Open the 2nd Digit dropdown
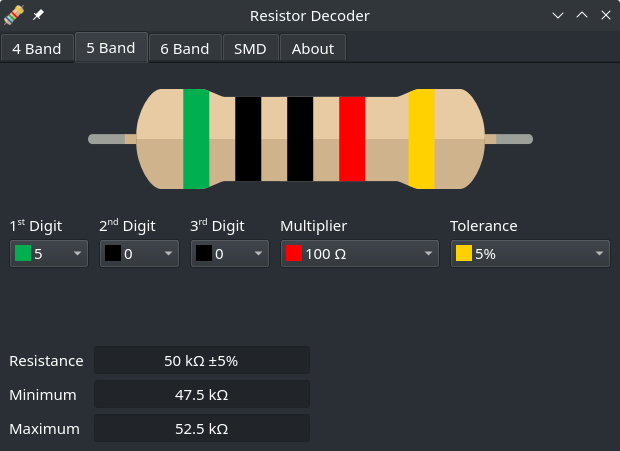 [x=139, y=254]
